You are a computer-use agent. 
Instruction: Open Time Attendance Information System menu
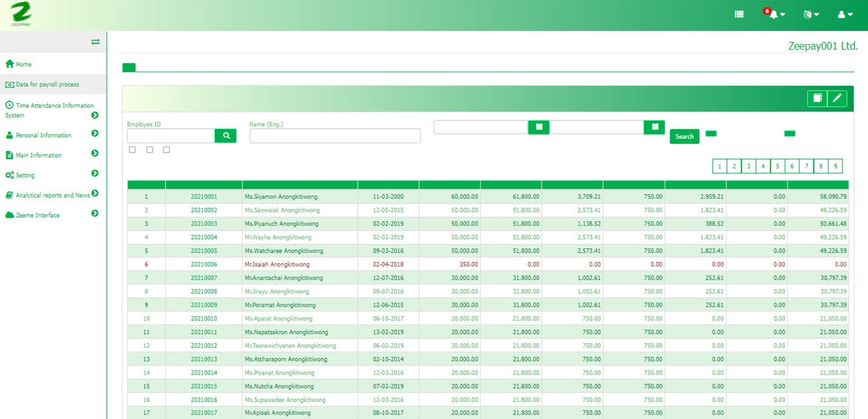click(49, 110)
